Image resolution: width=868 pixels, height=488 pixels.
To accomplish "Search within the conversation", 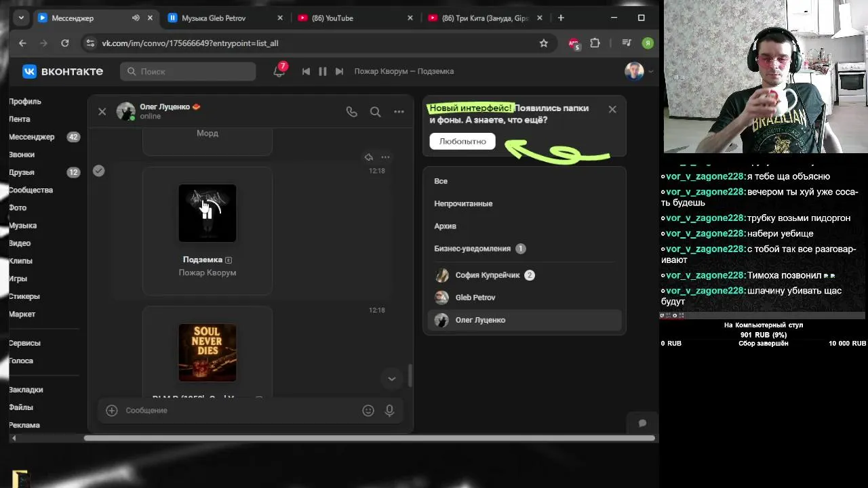I will click(375, 112).
